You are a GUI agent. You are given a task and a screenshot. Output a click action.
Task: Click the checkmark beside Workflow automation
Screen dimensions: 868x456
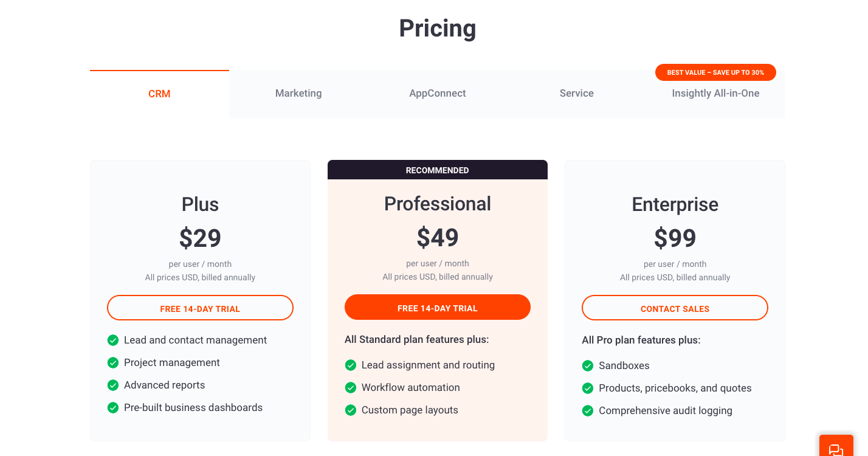[351, 387]
